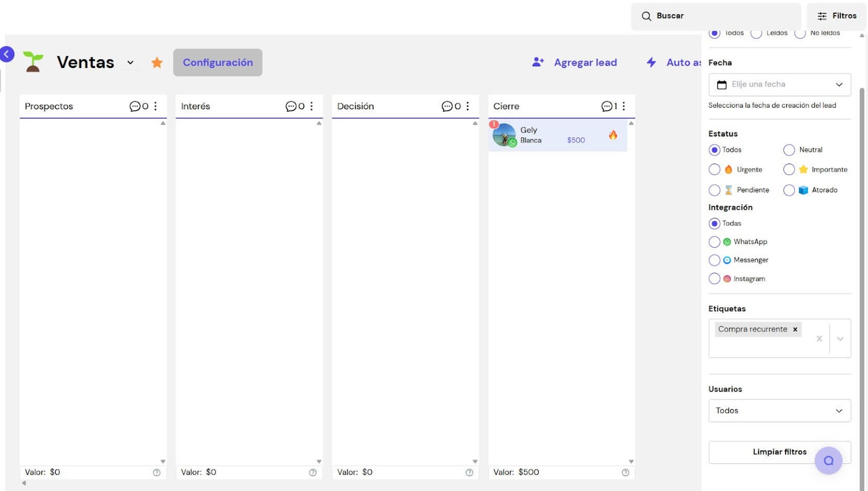Click the Cierre chat bubble counter

click(609, 106)
